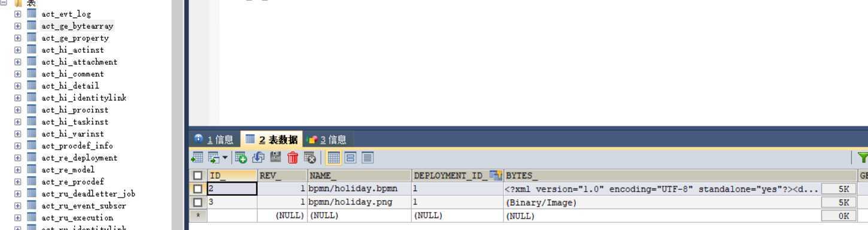Click the ID_ cell containing 2
This screenshot has height=230, width=868.
pos(232,189)
